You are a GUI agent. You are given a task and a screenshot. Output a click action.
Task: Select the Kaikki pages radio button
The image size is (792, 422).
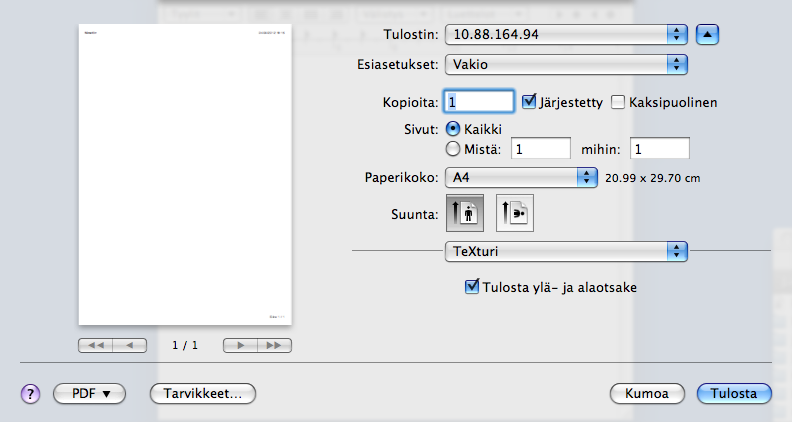[x=453, y=129]
